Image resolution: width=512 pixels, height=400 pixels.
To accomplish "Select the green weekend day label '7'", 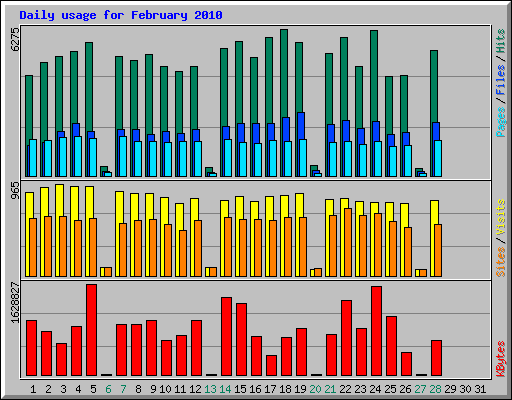I will coord(123,389).
